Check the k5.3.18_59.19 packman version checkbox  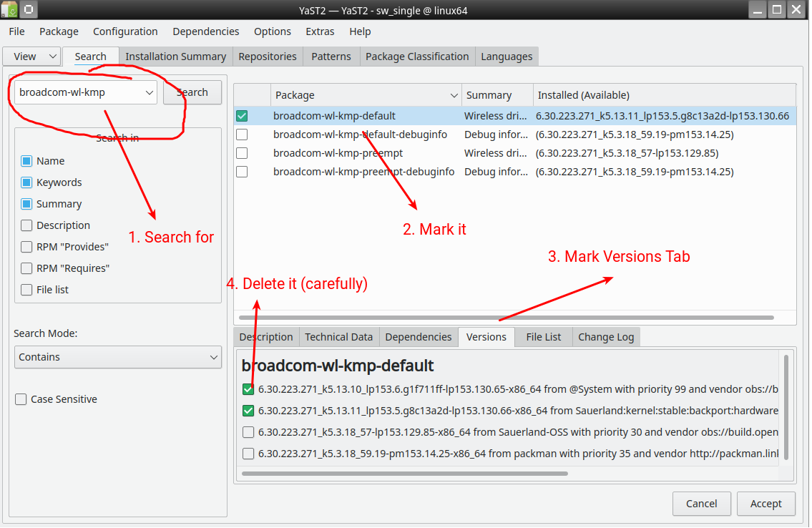click(x=248, y=454)
